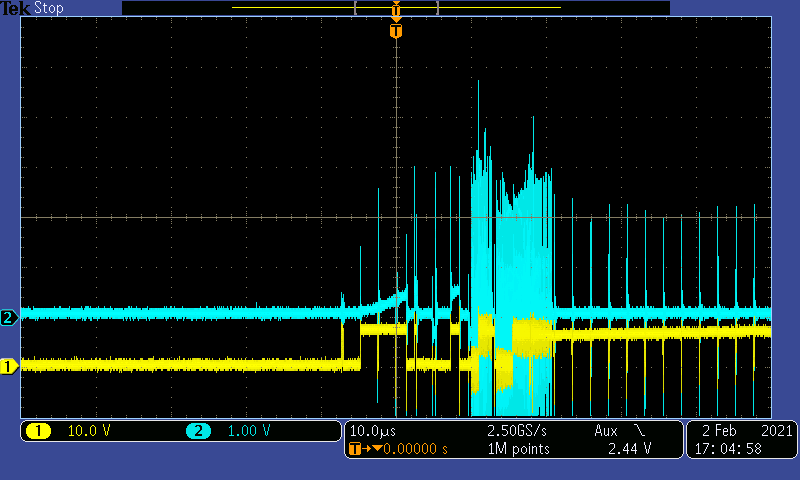This screenshot has width=800, height=480.
Task: Click the Aux trigger source label
Action: 606,431
